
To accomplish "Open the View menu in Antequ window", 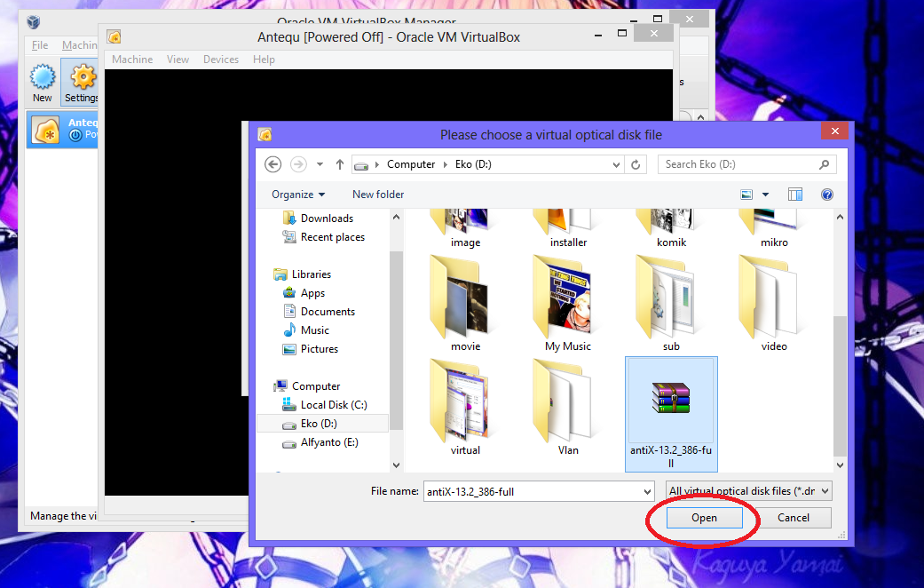I will pyautogui.click(x=178, y=60).
